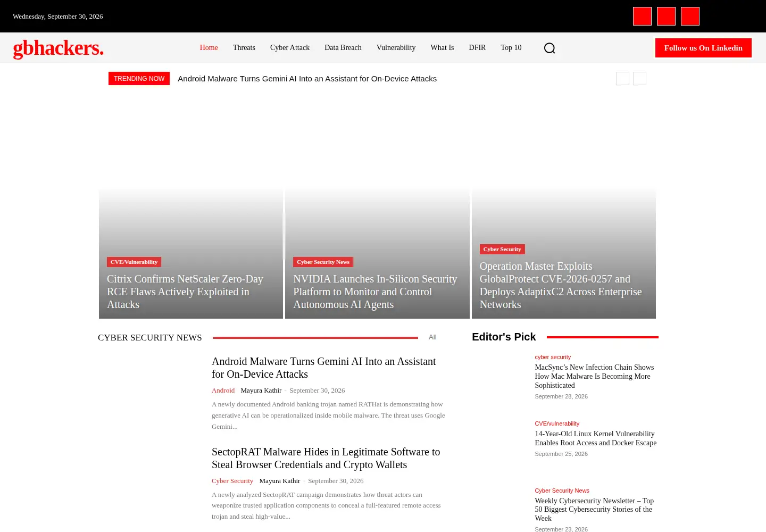This screenshot has height=532, width=766.
Task: Open the Operation Master GlobalProtect story
Action: [x=561, y=285]
